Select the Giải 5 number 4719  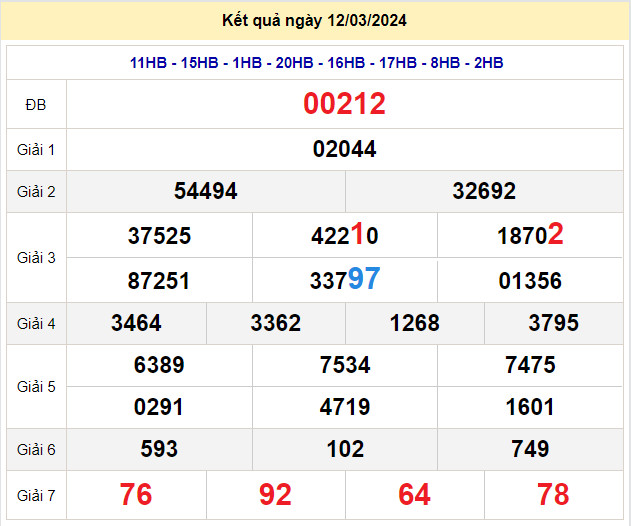pos(345,407)
